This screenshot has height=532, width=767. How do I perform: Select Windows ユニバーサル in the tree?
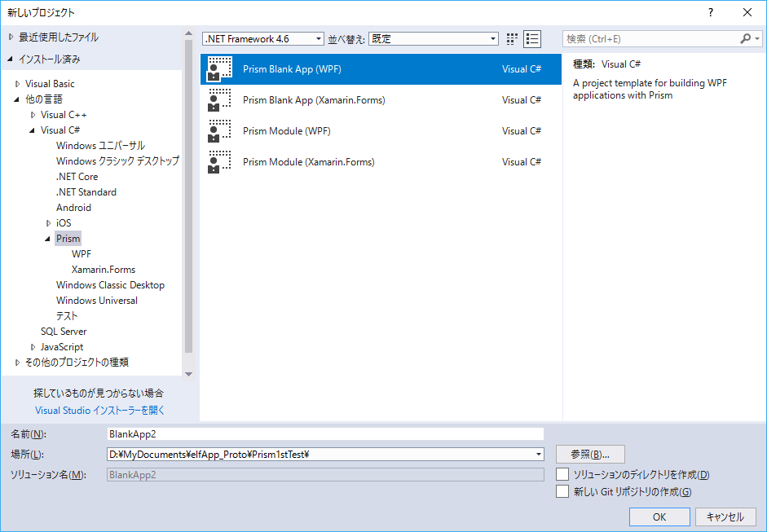tap(101, 146)
